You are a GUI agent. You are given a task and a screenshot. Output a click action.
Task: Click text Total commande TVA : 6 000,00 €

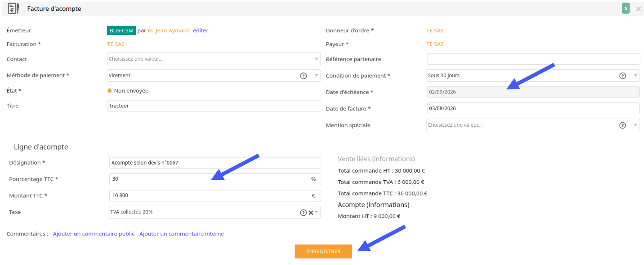[381, 182]
